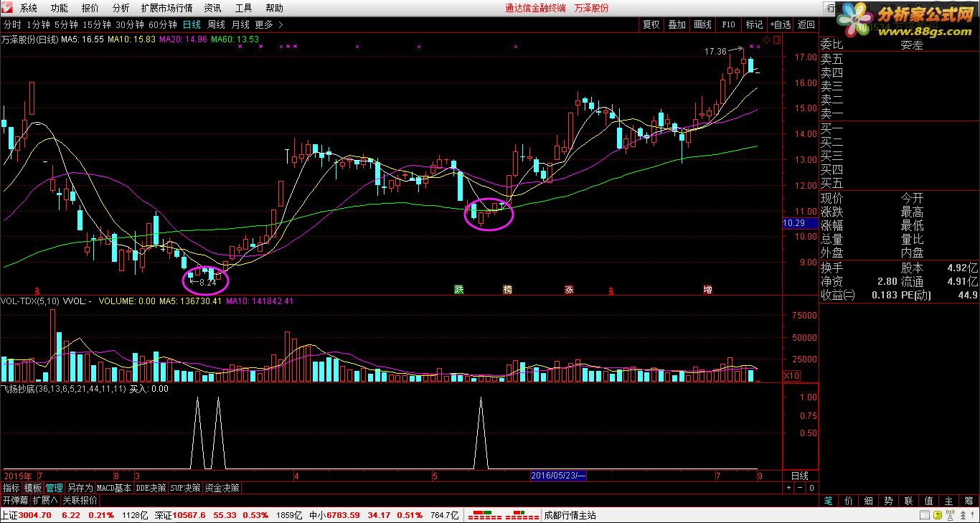Click the Tongdaxin red logo icon
Screen dimensions: 980x523
coord(7,8)
